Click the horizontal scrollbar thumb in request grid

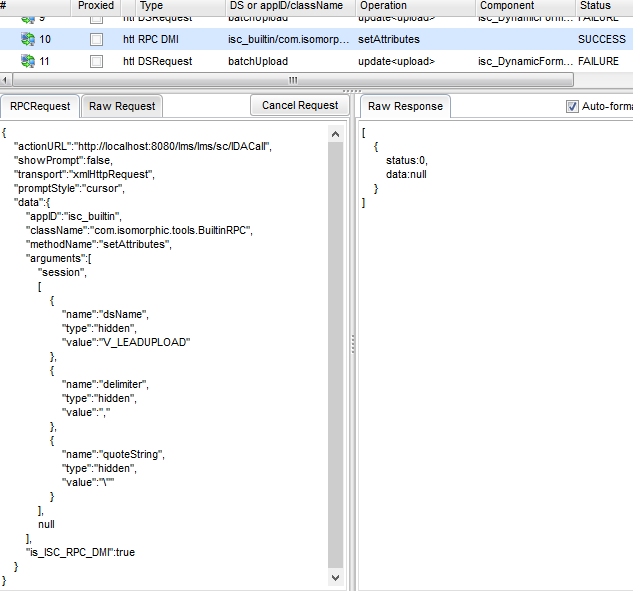(292, 80)
